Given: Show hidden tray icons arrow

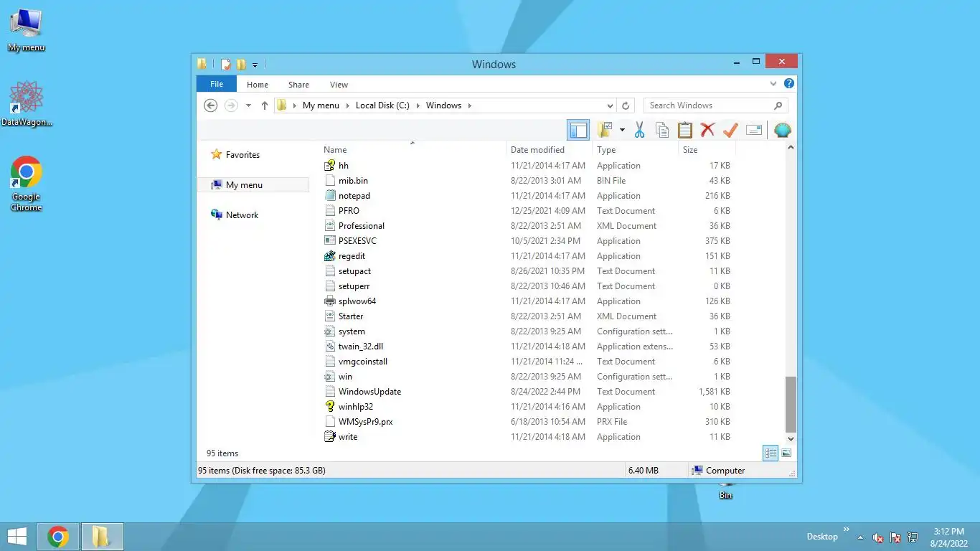Looking at the screenshot, I should (x=859, y=537).
